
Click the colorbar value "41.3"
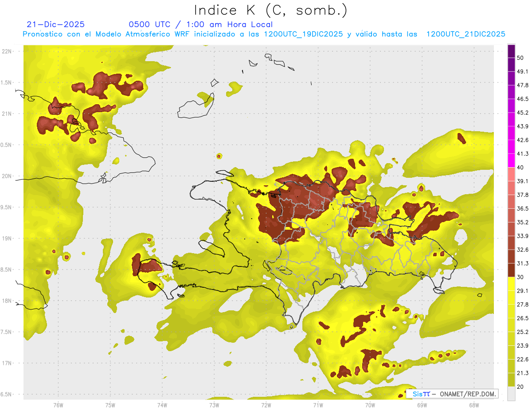[x=523, y=154]
